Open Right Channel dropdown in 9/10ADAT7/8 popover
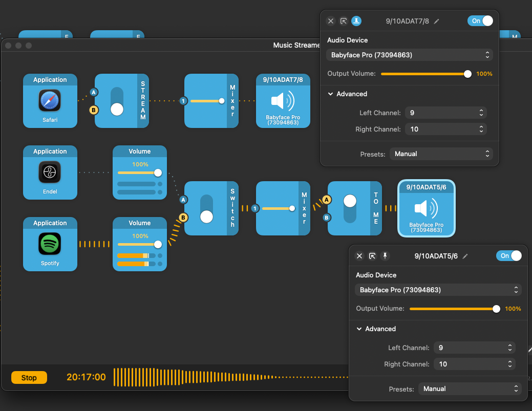Screen dimensions: 532x411 click(x=446, y=129)
